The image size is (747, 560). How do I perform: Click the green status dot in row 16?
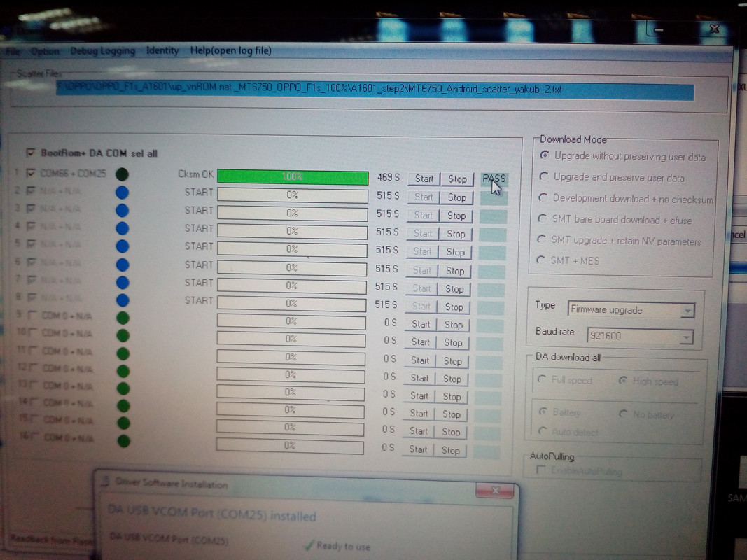[x=123, y=441]
